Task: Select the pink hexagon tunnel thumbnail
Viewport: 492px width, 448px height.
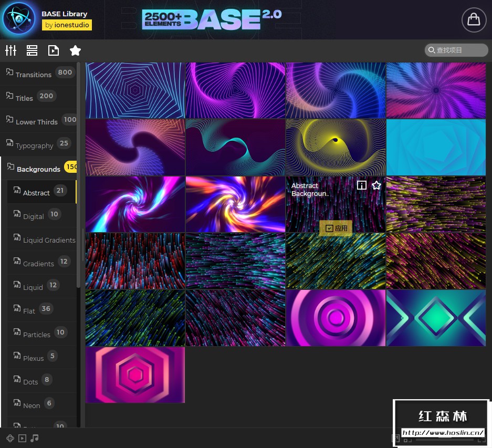Action: coord(135,375)
